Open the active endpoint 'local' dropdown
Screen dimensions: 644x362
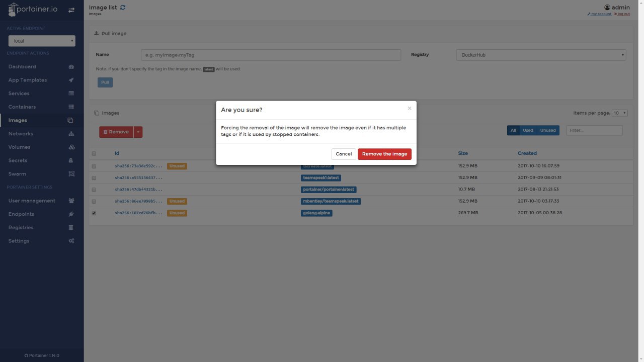point(42,41)
